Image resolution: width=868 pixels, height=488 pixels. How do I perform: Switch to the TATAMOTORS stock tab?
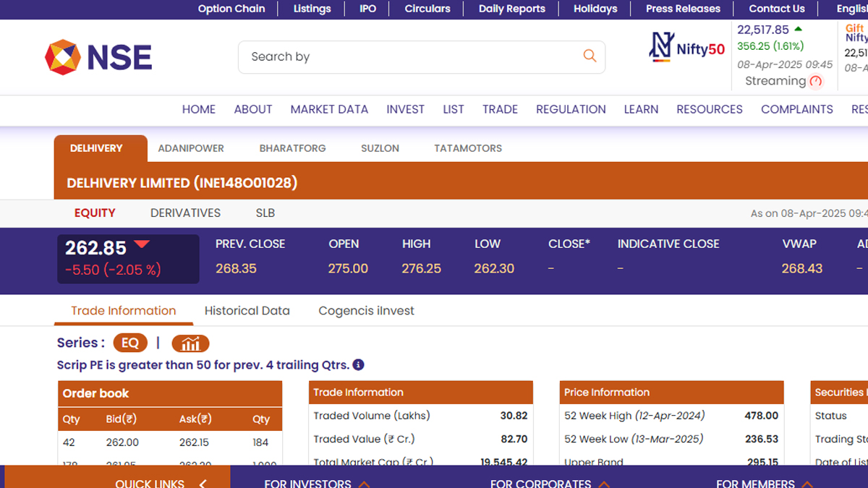pos(467,148)
